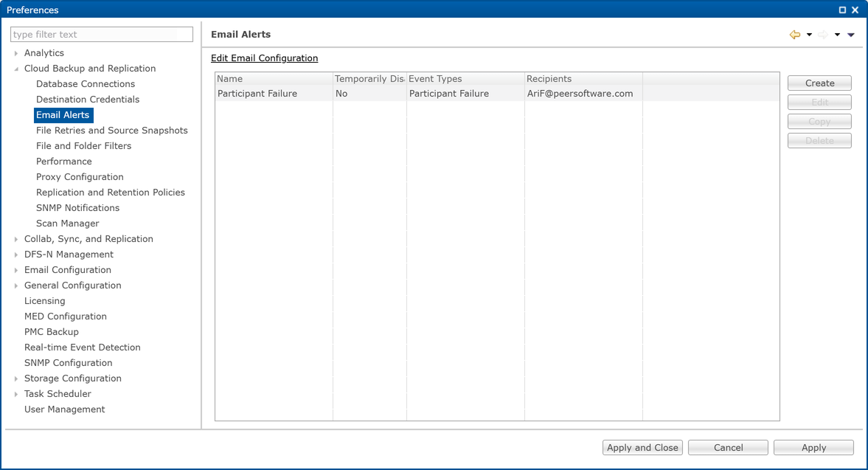Expand the General Configuration node

(x=16, y=286)
